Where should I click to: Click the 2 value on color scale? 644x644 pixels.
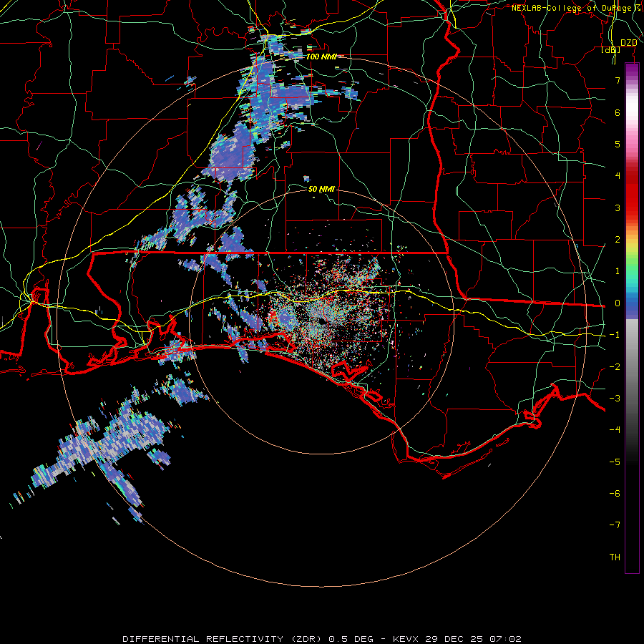(x=618, y=240)
